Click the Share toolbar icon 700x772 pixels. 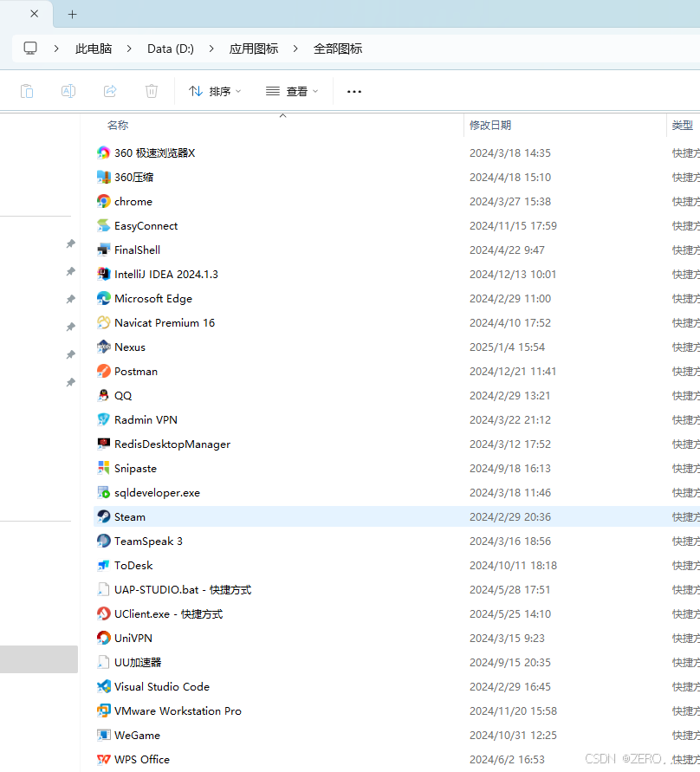click(x=110, y=91)
